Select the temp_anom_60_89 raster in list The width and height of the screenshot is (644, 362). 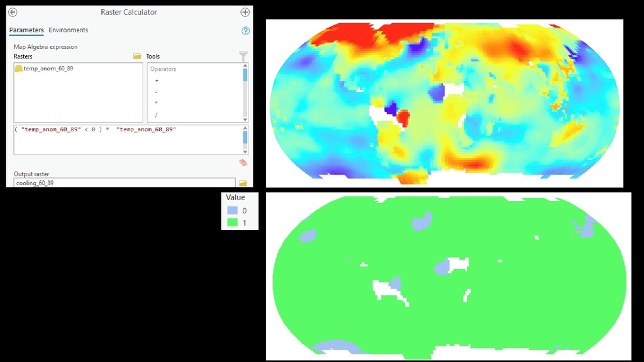45,69
